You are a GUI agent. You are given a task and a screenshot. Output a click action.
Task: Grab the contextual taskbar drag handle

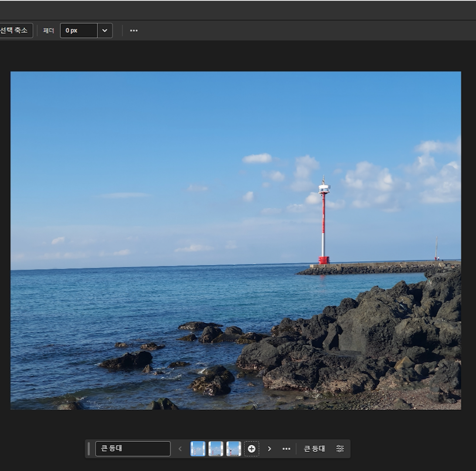pos(88,448)
